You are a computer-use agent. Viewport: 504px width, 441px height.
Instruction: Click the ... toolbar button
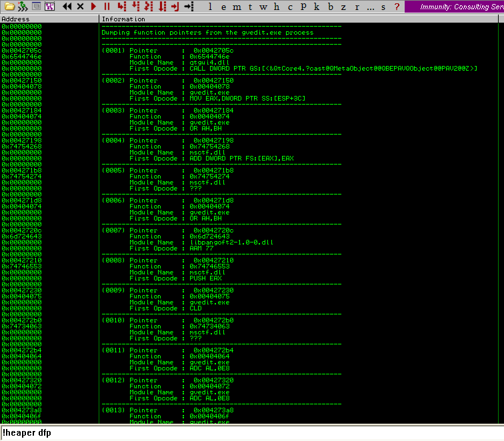(371, 8)
